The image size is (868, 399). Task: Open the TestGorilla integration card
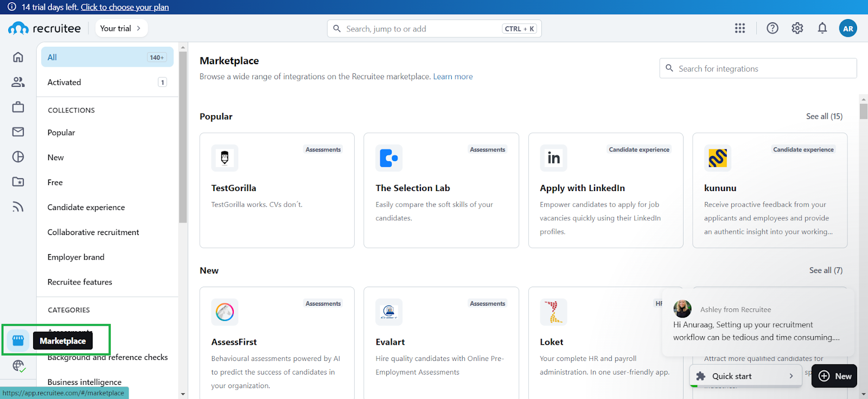(277, 190)
